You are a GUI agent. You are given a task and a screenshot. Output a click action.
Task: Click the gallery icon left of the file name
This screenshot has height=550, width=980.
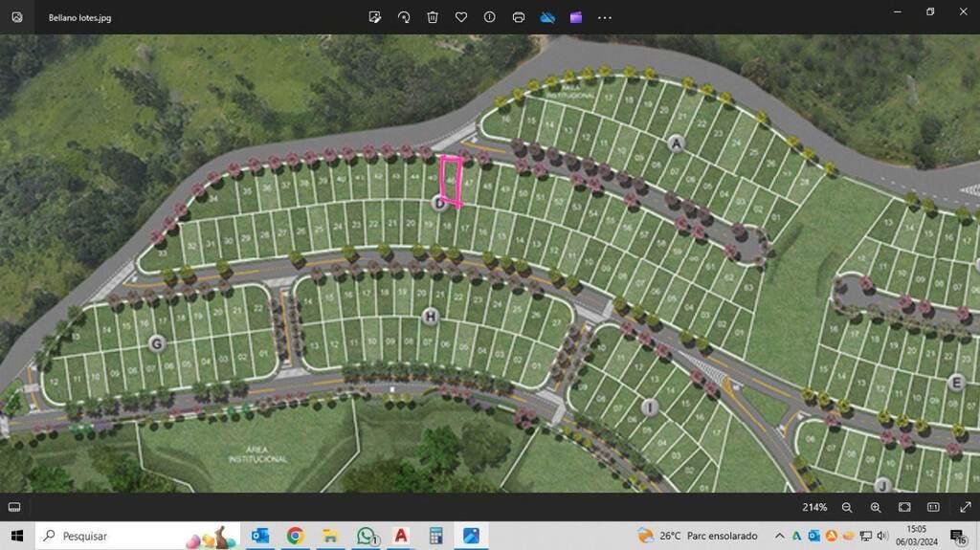[x=17, y=17]
